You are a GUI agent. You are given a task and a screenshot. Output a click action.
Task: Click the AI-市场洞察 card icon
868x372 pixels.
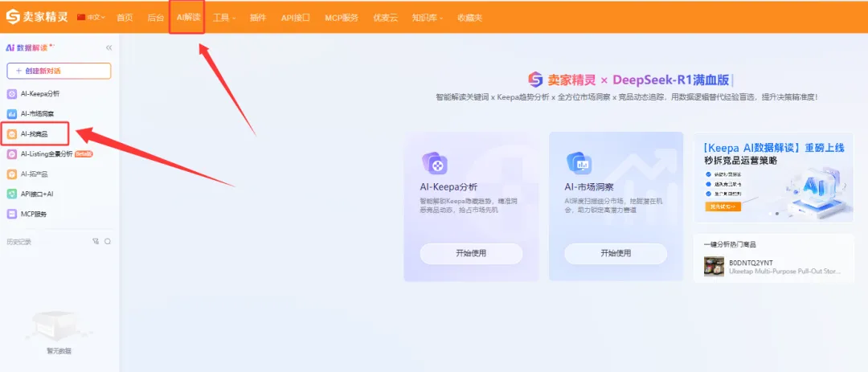click(x=579, y=163)
